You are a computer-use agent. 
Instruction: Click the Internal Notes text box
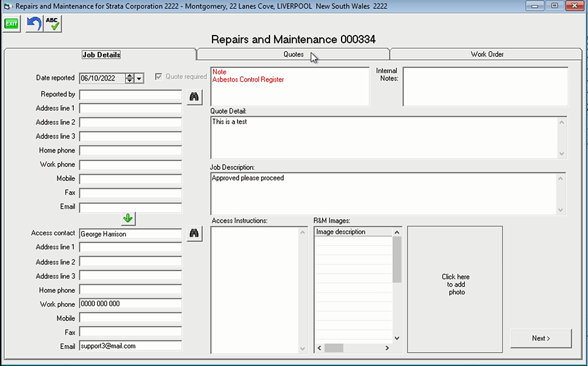pos(486,87)
